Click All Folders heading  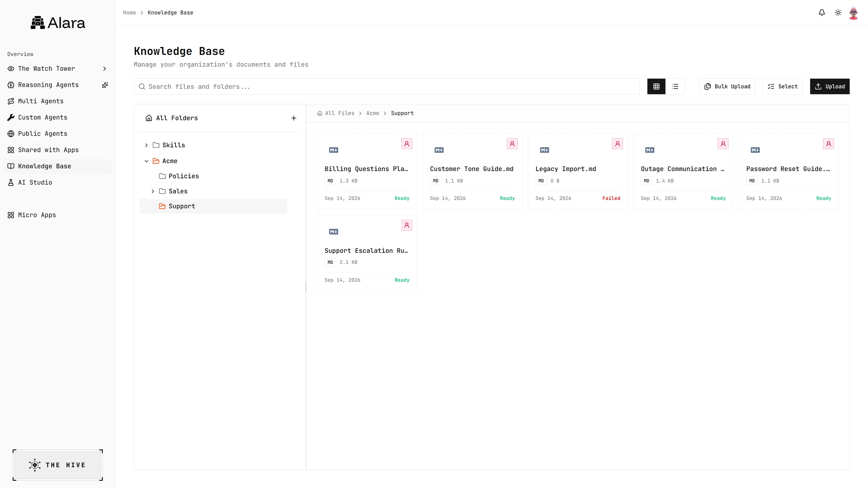click(177, 118)
